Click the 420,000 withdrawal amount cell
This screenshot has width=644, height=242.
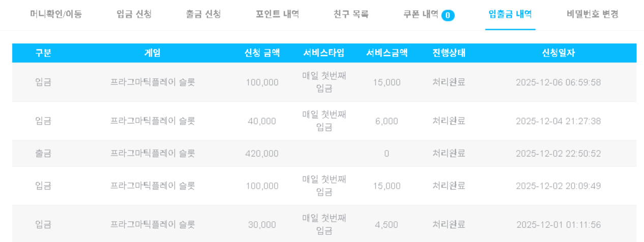click(262, 154)
